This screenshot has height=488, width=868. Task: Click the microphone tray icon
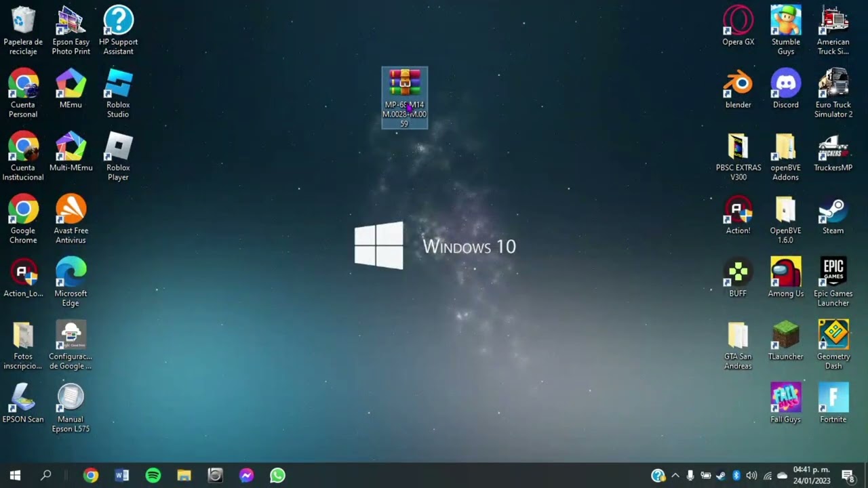[690, 476]
